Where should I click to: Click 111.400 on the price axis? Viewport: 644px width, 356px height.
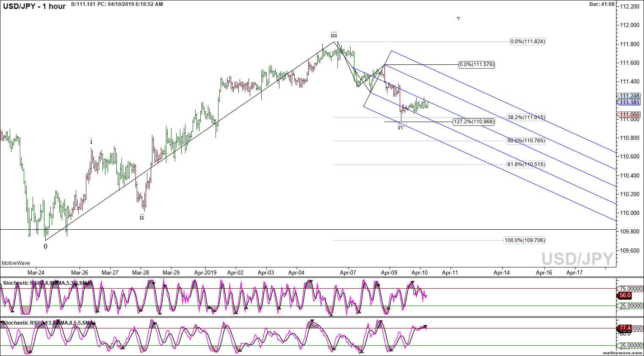coord(630,81)
